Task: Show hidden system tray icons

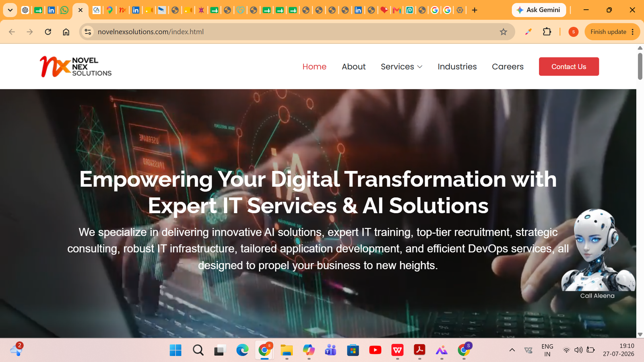Action: [512, 350]
